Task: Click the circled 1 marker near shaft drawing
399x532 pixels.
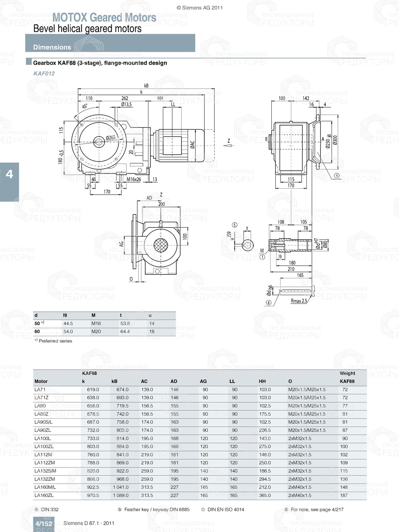Action: pyautogui.click(x=262, y=258)
